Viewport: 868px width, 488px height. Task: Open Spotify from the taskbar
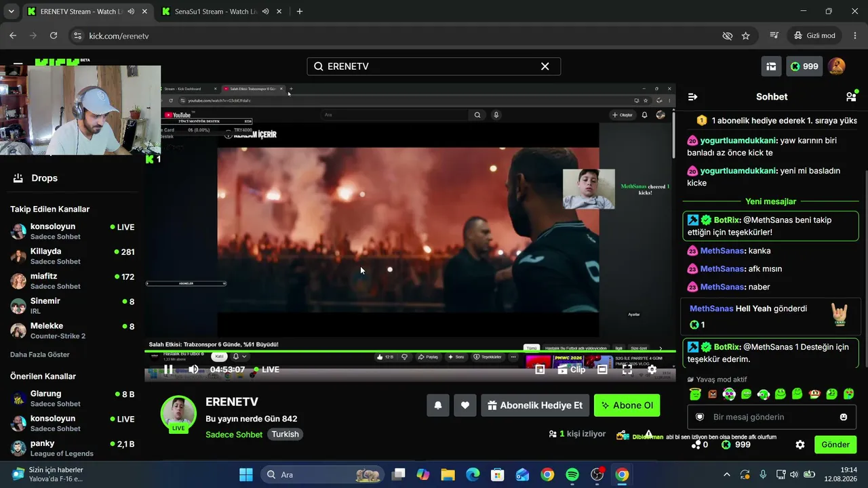[x=572, y=474]
